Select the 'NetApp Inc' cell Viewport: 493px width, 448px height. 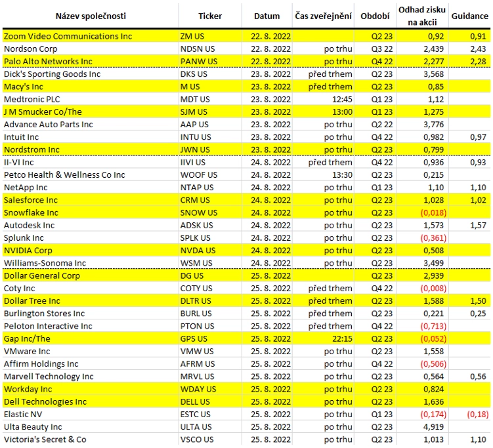[x=91, y=187]
